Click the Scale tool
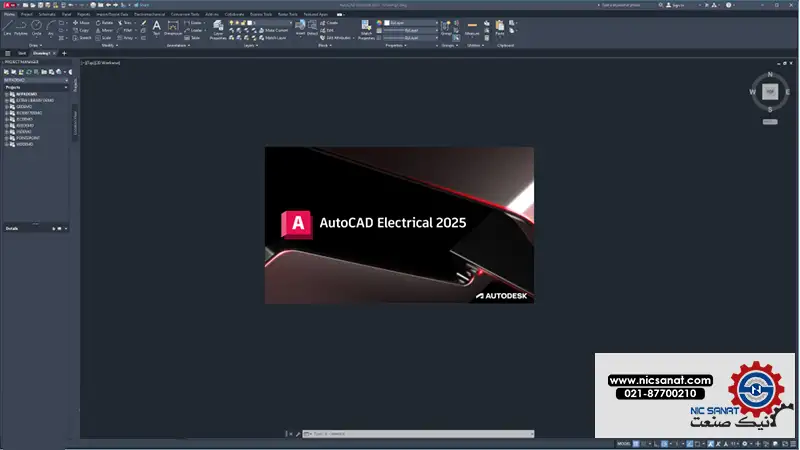Viewport: 800px width, 450px height. point(104,38)
